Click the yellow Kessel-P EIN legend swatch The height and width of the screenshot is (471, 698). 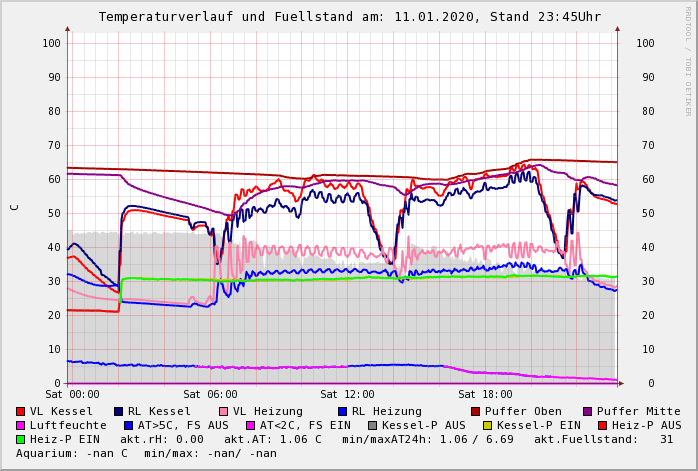click(488, 425)
